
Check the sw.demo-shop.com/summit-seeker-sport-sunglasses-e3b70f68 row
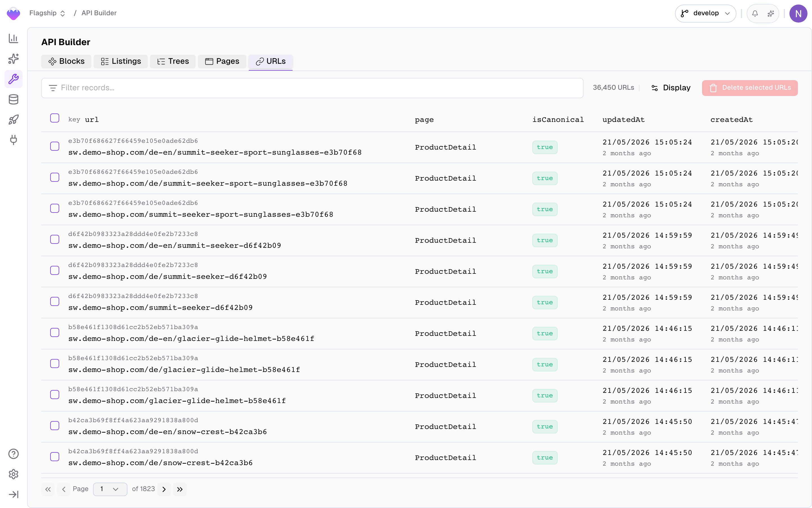55,208
